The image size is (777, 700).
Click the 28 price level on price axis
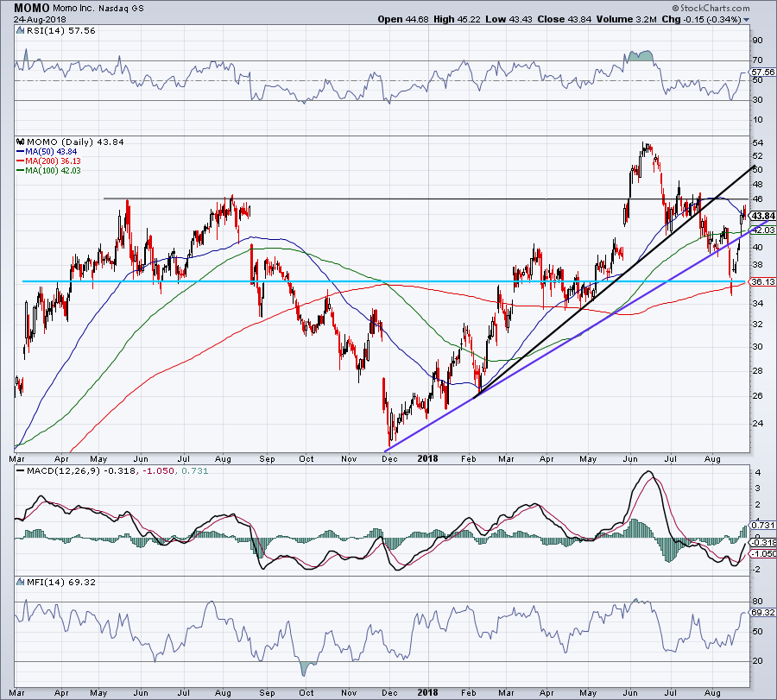pyautogui.click(x=758, y=371)
